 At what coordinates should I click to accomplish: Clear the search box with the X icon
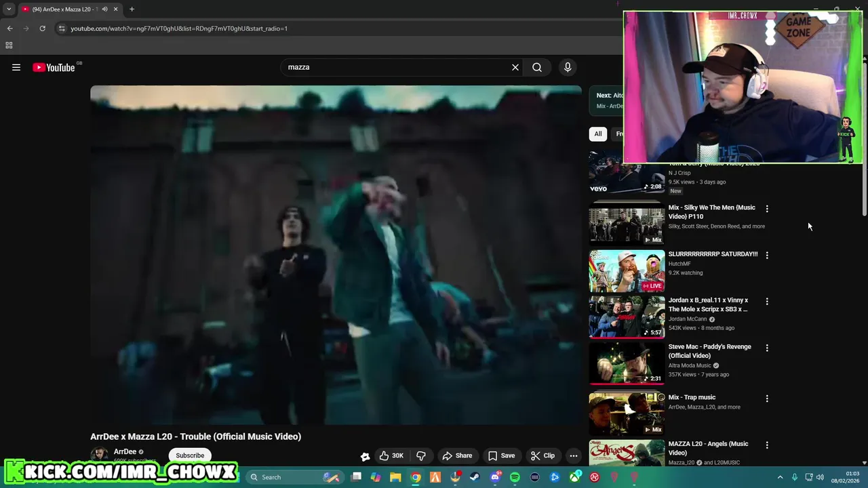(x=515, y=67)
